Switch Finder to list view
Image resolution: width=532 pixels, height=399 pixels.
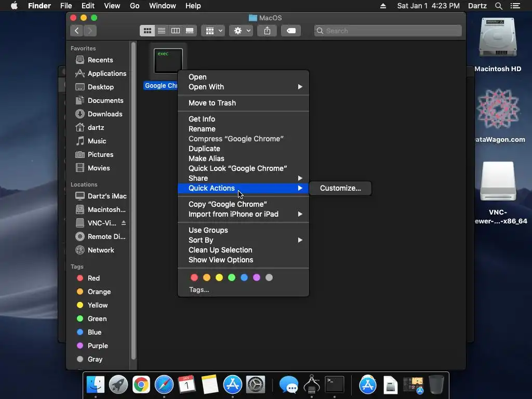(162, 31)
